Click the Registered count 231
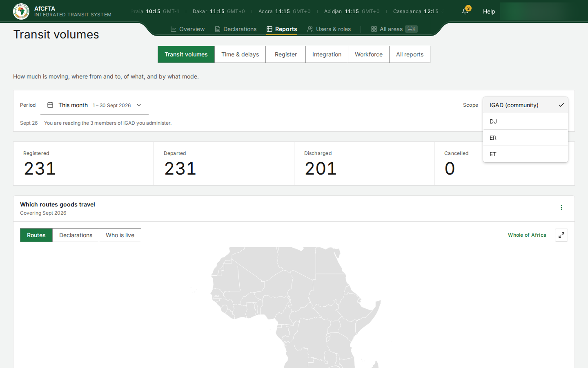The width and height of the screenshot is (588, 368). coord(40,168)
